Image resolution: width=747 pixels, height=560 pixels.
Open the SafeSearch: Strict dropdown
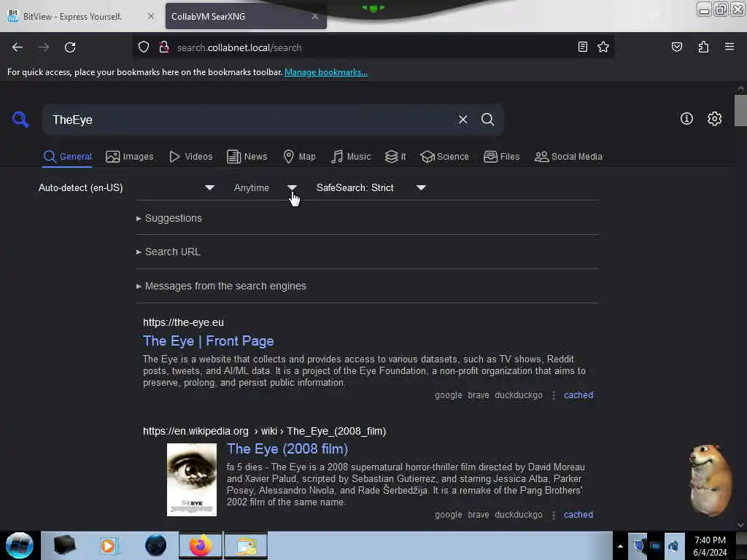371,187
